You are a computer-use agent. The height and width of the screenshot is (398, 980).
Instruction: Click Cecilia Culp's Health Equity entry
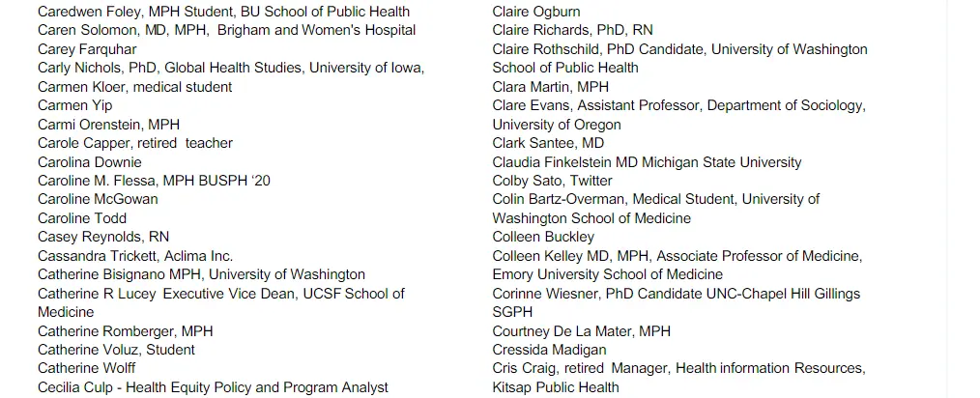click(x=213, y=387)
